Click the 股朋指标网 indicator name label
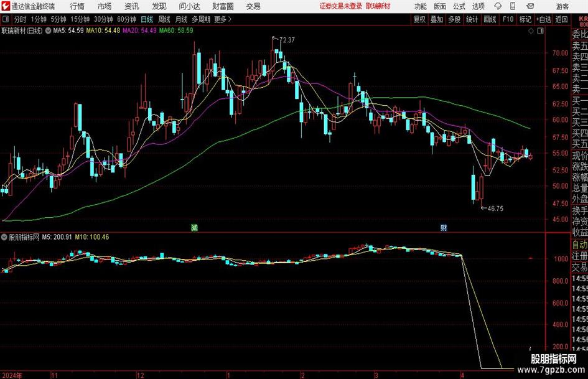 [24, 237]
